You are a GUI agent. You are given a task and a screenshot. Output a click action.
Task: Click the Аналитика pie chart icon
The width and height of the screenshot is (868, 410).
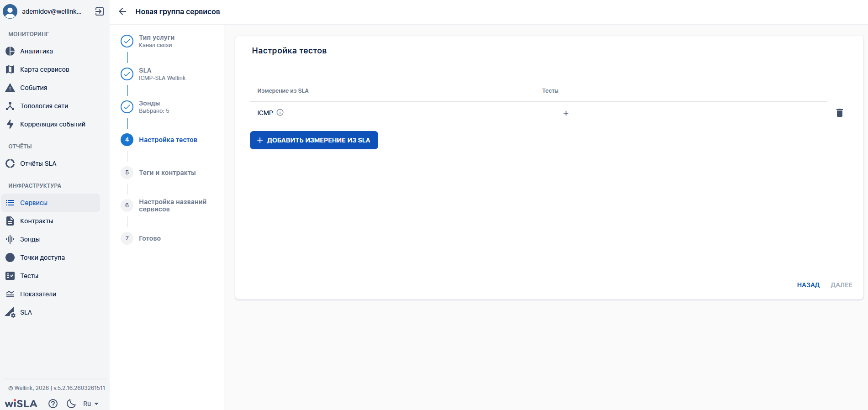coord(10,51)
